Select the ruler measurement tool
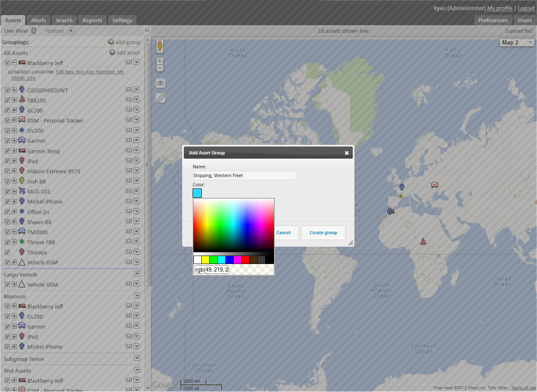 point(160,98)
